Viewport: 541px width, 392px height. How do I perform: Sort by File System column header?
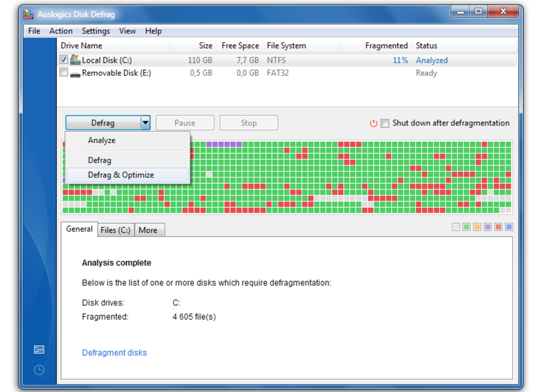click(301, 45)
